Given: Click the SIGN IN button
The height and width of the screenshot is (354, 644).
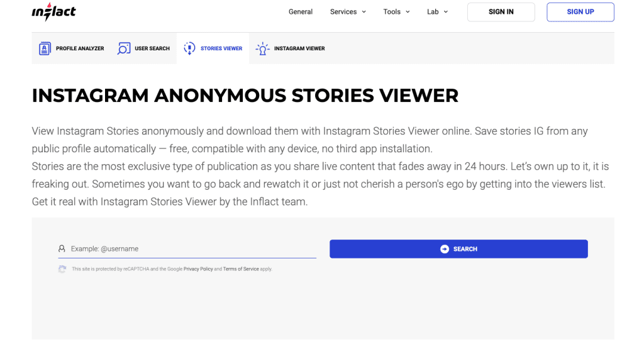Looking at the screenshot, I should (x=501, y=12).
